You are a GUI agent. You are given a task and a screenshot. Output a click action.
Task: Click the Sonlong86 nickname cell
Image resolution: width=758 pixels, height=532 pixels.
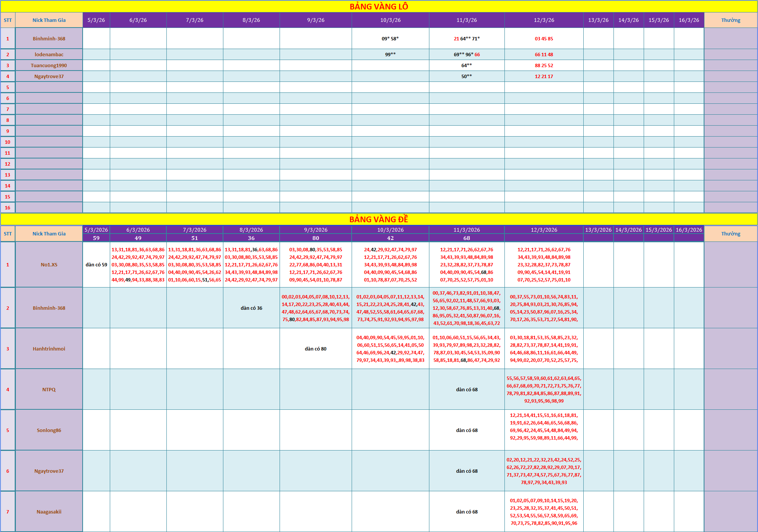click(x=49, y=430)
